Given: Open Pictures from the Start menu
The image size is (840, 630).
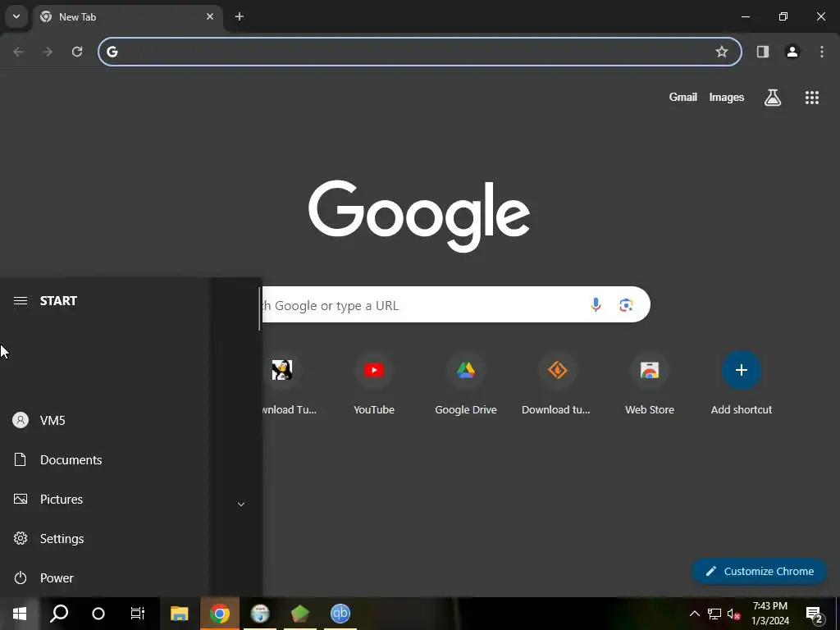Looking at the screenshot, I should coord(105,500).
